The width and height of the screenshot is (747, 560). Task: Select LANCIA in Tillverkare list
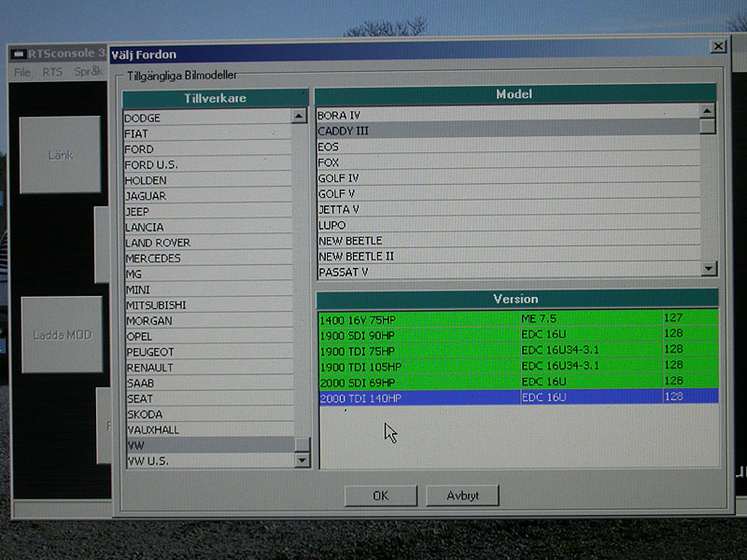[x=208, y=227]
